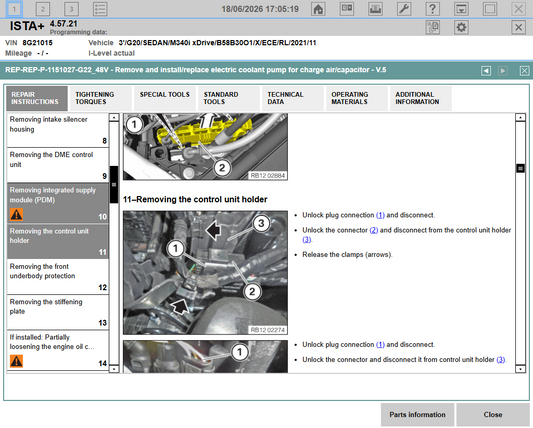The image size is (533, 428).
Task: Click the print icon in top bar
Action: coord(375,9)
